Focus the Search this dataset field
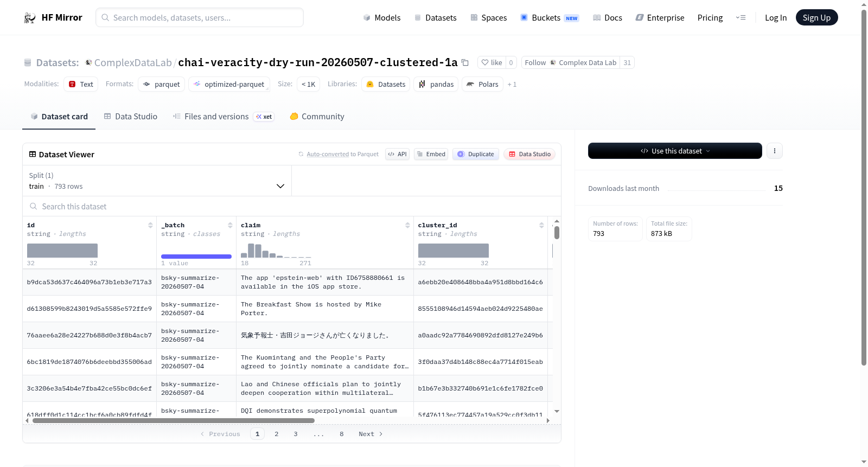This screenshot has height=467, width=868. pyautogui.click(x=292, y=207)
